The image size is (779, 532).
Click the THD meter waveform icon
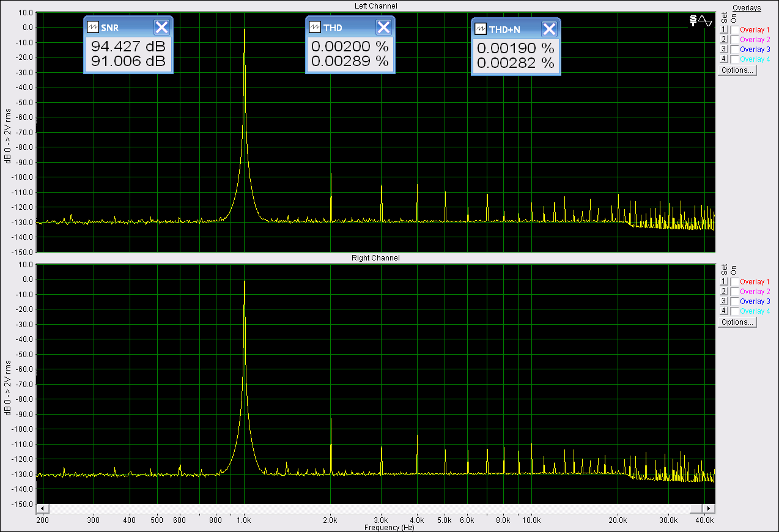click(315, 28)
